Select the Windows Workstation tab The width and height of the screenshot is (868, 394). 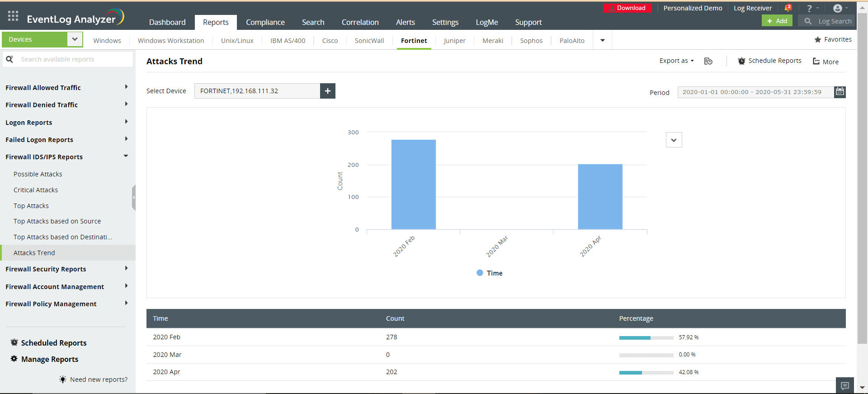coord(171,40)
